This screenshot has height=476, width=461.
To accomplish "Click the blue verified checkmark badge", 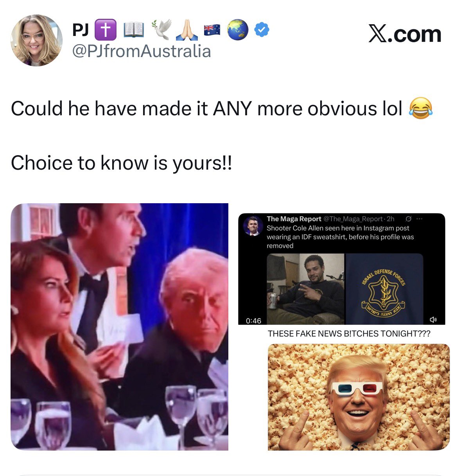I will pos(261,30).
